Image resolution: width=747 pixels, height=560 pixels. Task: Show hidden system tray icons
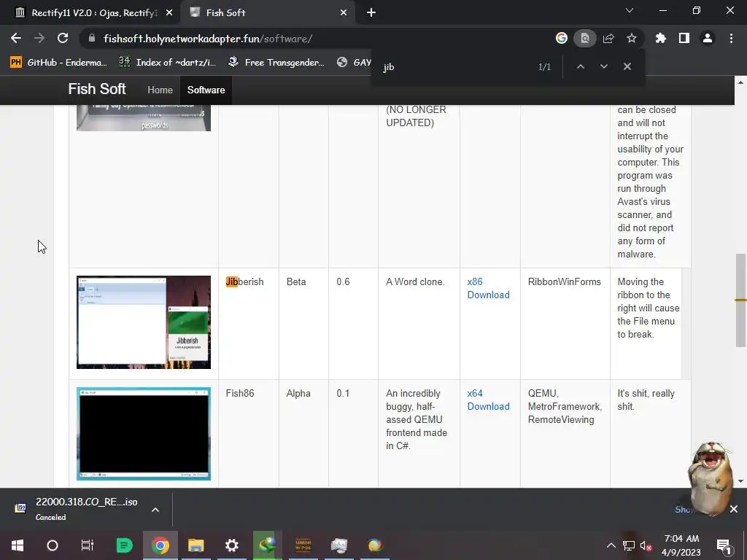click(x=611, y=545)
